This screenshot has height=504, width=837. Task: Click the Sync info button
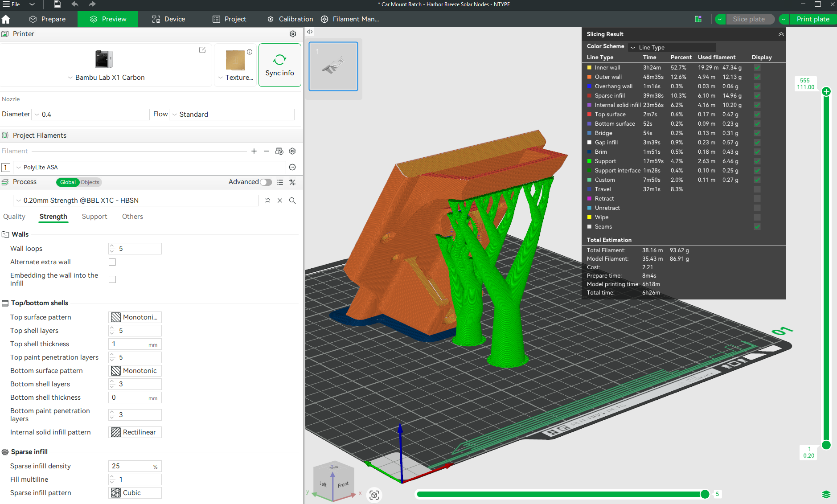(280, 65)
